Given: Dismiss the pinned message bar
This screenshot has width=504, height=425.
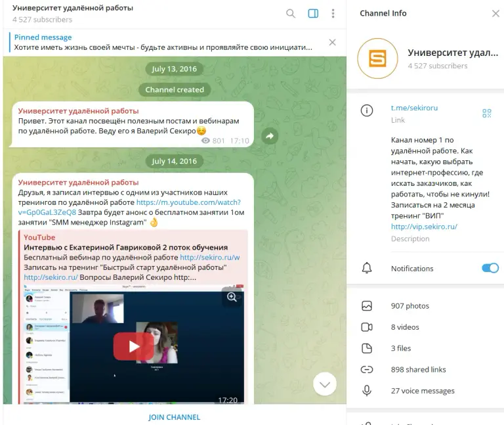Looking at the screenshot, I should 332,43.
